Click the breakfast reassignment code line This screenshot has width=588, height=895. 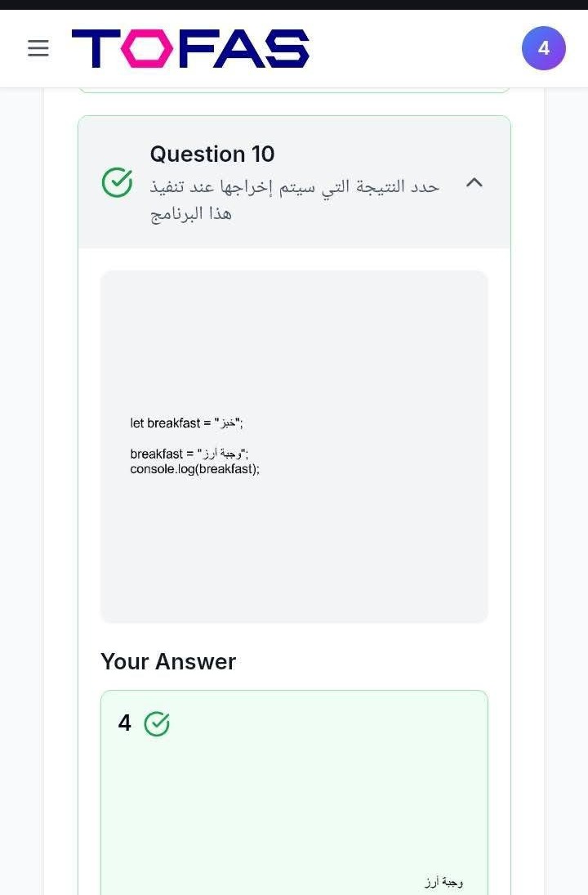pos(189,454)
